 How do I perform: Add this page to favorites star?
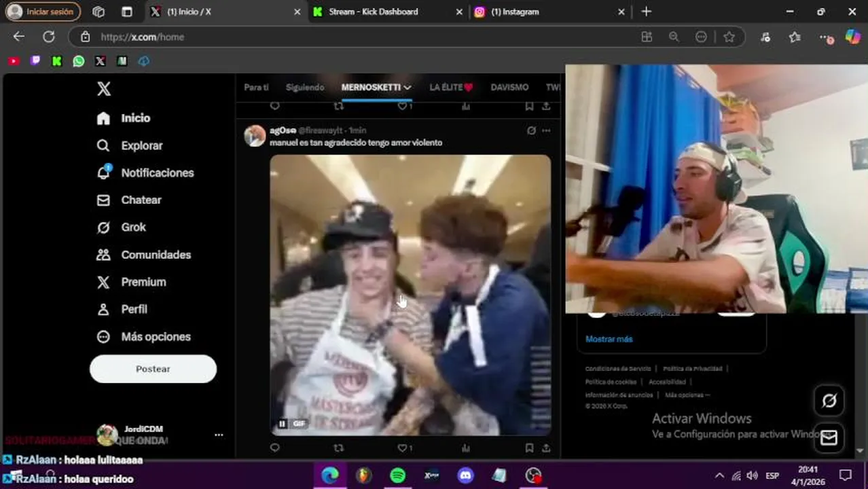click(x=729, y=37)
